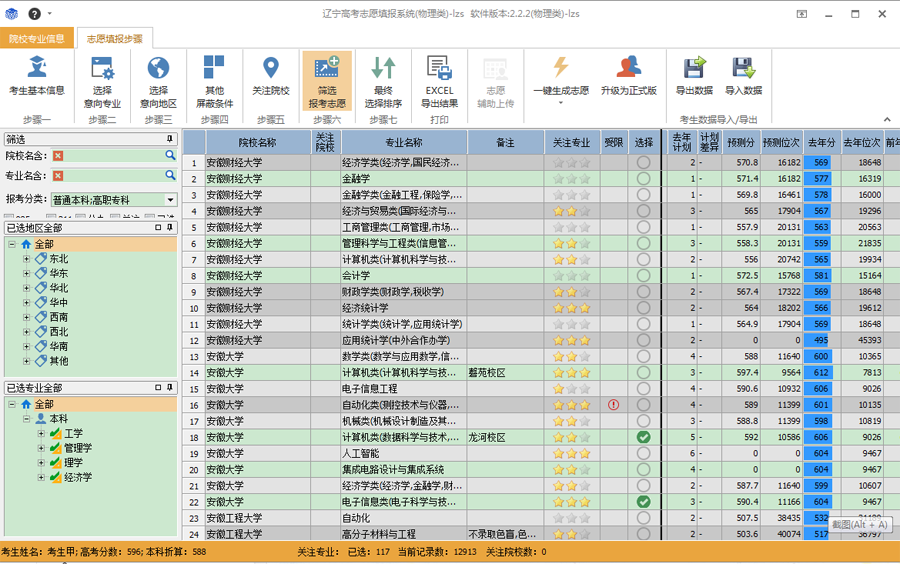Click into the 院校名含 text field
The width and height of the screenshot is (900, 564).
[114, 155]
